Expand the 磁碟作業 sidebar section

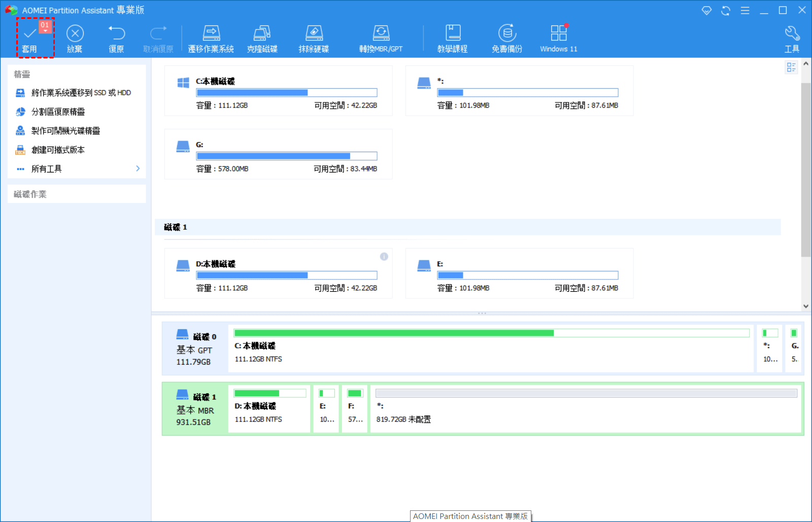click(x=77, y=194)
